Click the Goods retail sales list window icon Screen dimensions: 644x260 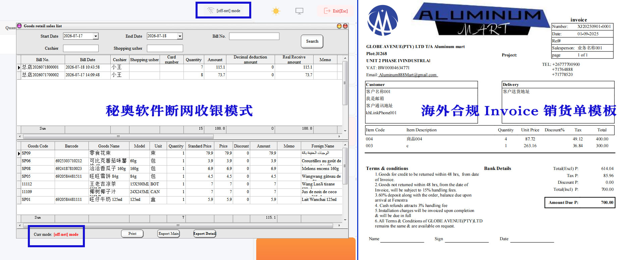pos(19,26)
